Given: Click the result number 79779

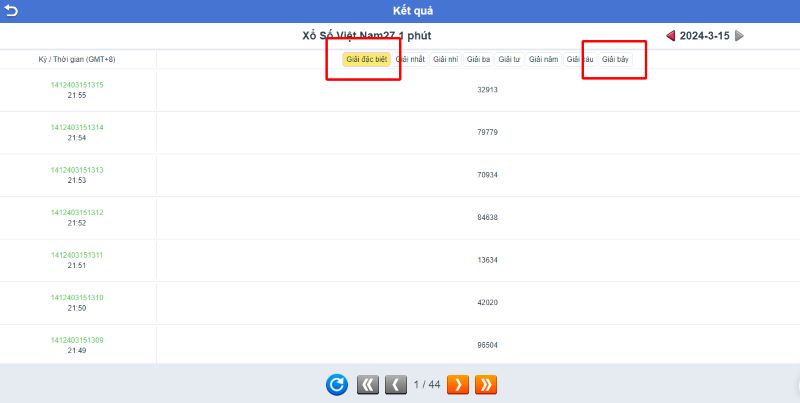Looking at the screenshot, I should point(487,132).
